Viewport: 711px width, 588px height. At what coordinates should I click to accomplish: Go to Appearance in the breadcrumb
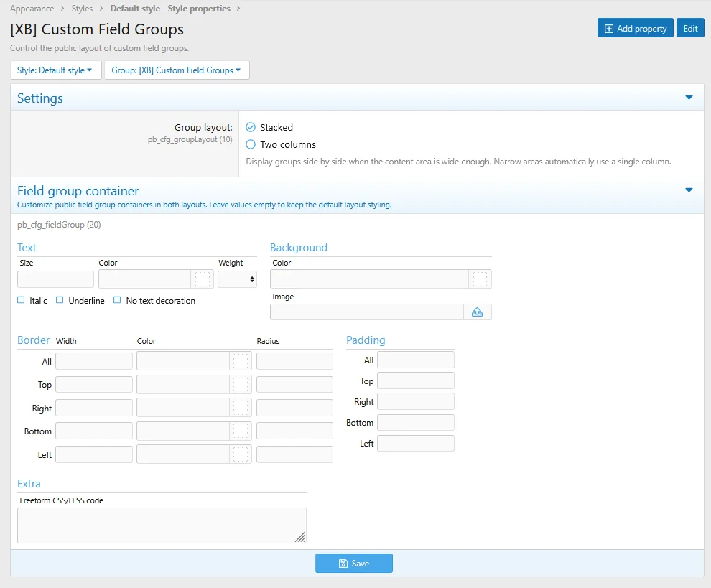(x=32, y=9)
